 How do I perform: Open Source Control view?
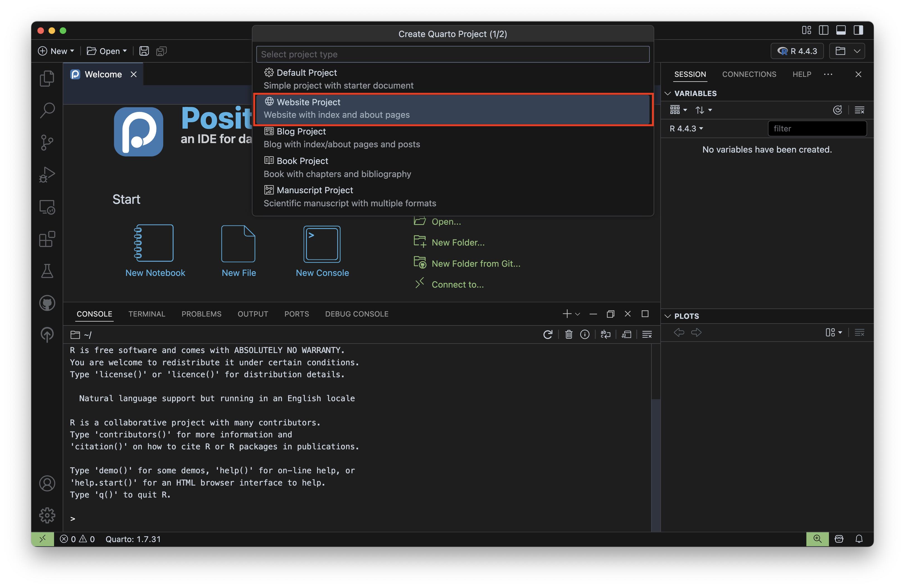click(47, 143)
